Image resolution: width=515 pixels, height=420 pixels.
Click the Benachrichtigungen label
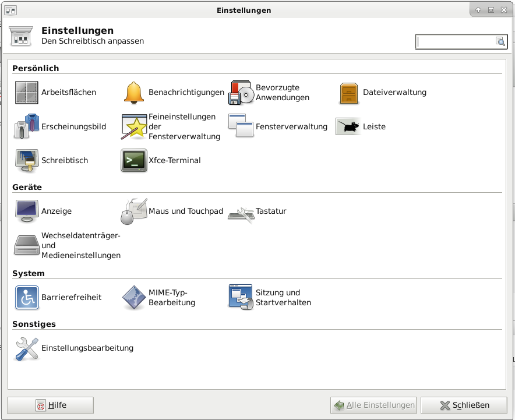point(186,92)
